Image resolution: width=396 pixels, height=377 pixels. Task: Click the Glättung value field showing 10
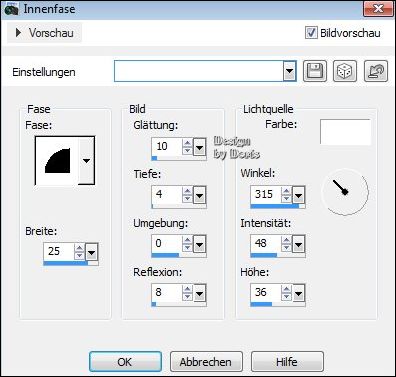[x=167, y=147]
